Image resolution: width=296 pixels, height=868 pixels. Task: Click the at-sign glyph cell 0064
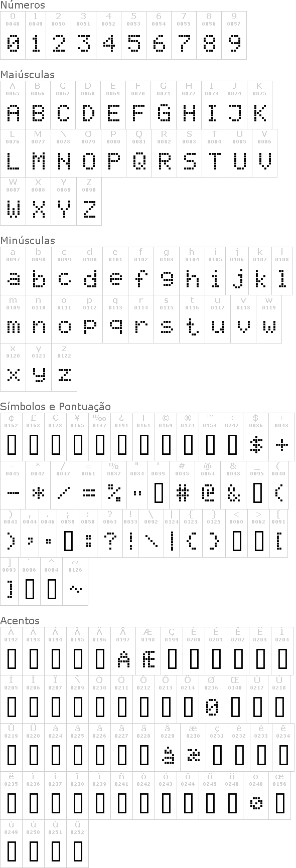coord(208,485)
